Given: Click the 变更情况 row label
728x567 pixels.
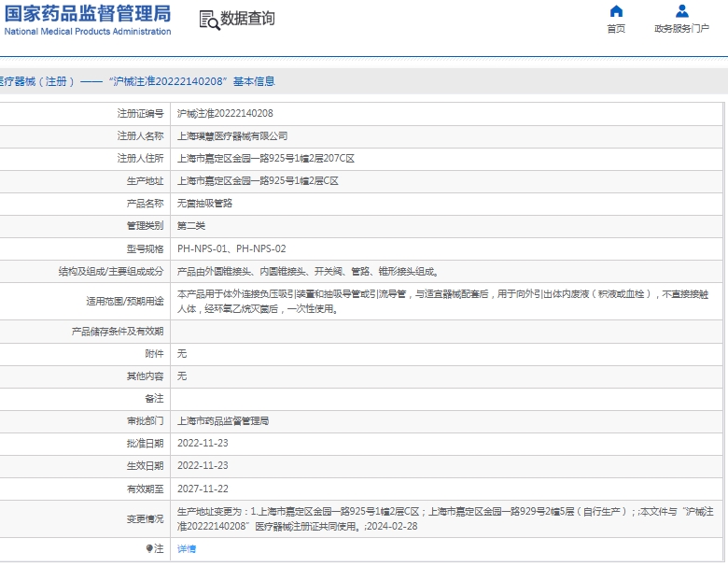Looking at the screenshot, I should [145, 518].
